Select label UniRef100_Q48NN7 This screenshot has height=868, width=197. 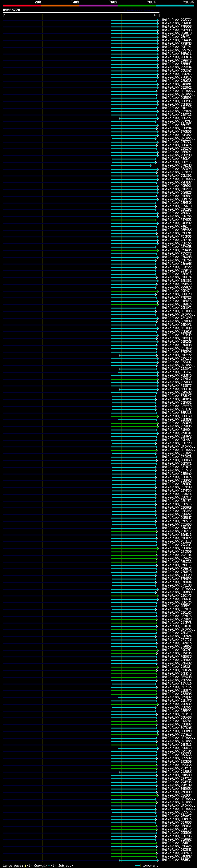177,856
